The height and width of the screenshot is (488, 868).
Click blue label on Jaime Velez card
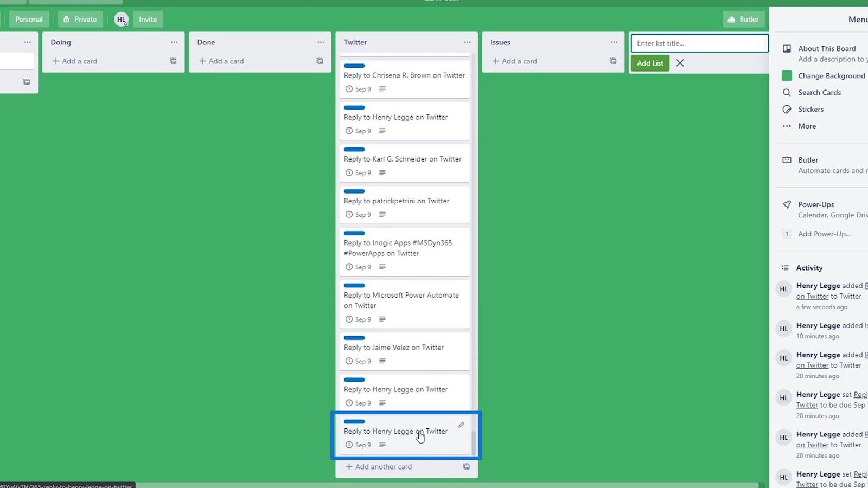[354, 338]
